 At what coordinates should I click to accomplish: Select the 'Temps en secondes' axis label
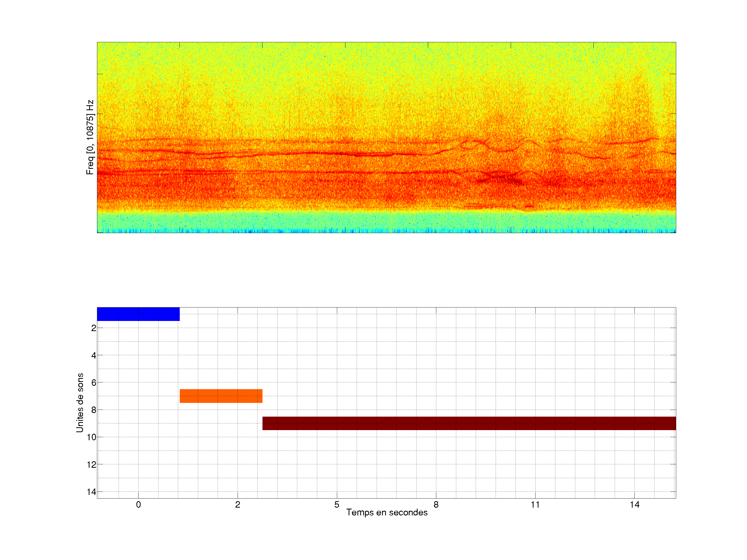tap(387, 512)
